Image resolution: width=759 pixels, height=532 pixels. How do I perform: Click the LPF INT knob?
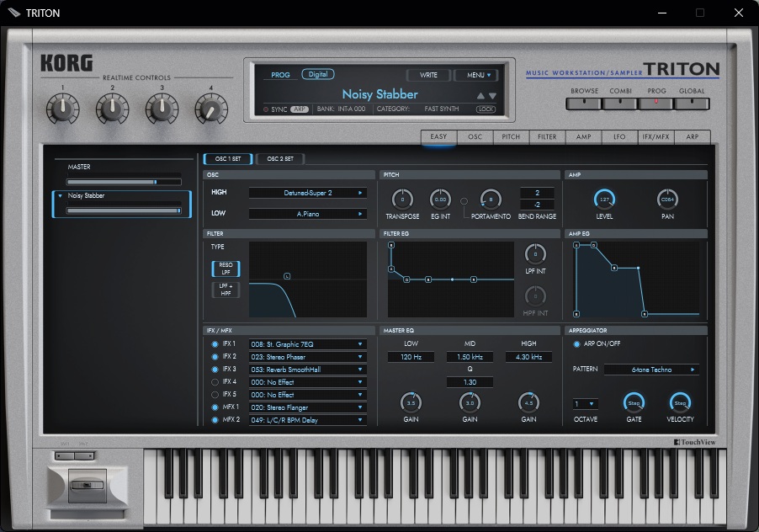535,254
